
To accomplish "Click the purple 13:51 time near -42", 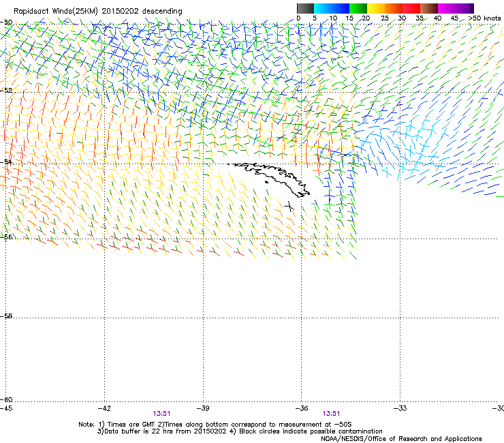I will coord(161,414).
